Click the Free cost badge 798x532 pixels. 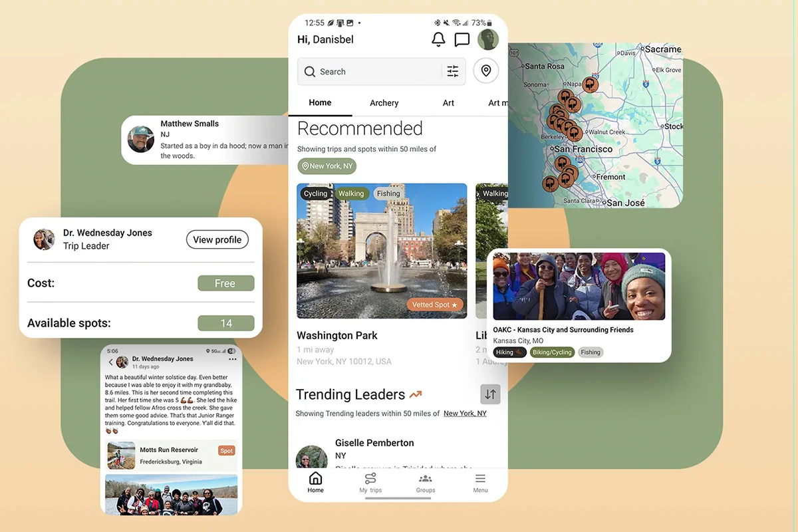click(x=226, y=283)
